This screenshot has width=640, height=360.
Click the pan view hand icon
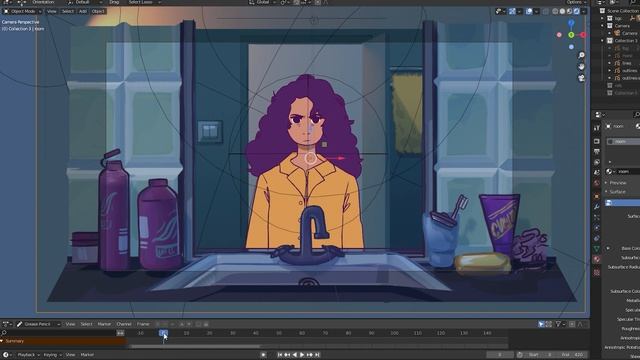coord(582,67)
